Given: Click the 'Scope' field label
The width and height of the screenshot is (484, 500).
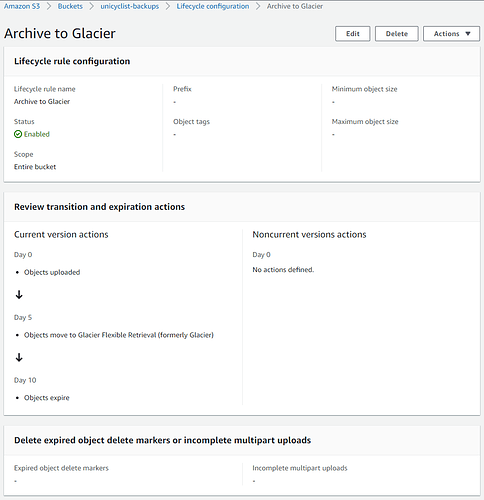Looking at the screenshot, I should tap(24, 154).
